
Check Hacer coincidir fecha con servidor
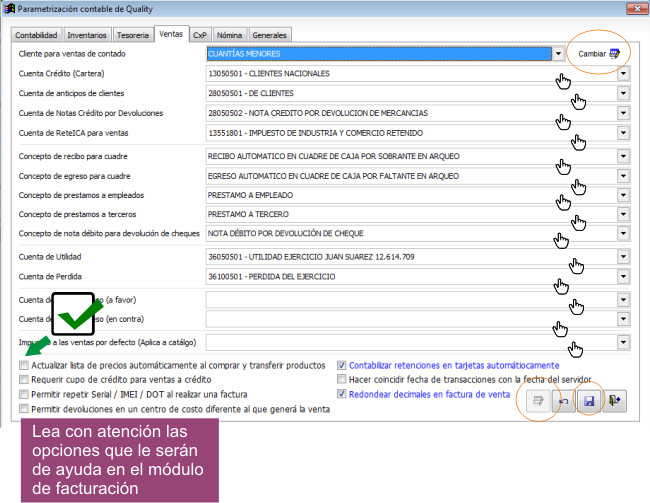pyautogui.click(x=342, y=379)
